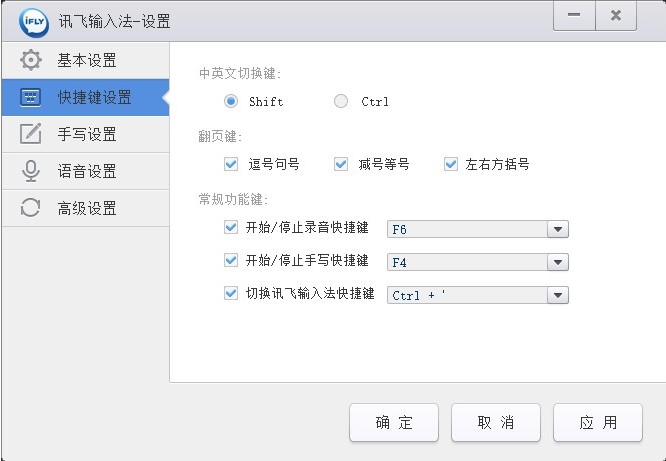Viewport: 666px width, 461px height.
Task: Open the 基本设置 tab
Action: click(86, 60)
